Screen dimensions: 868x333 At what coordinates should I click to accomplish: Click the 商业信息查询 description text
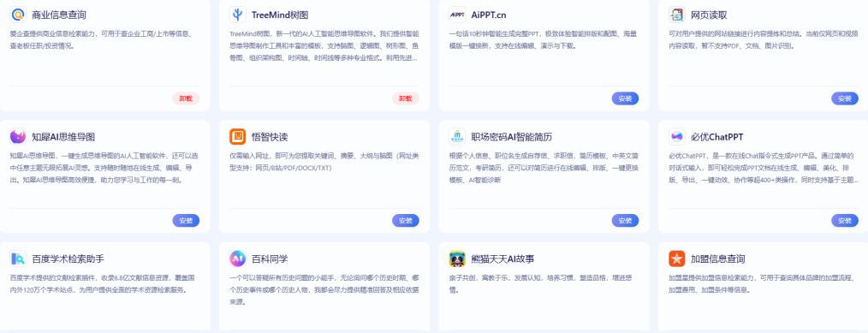[102, 40]
